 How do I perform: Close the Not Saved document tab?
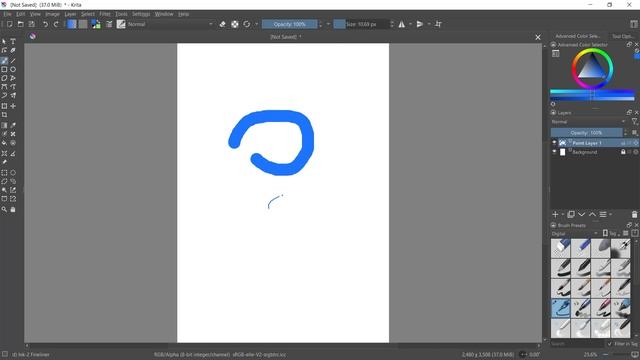click(x=538, y=37)
